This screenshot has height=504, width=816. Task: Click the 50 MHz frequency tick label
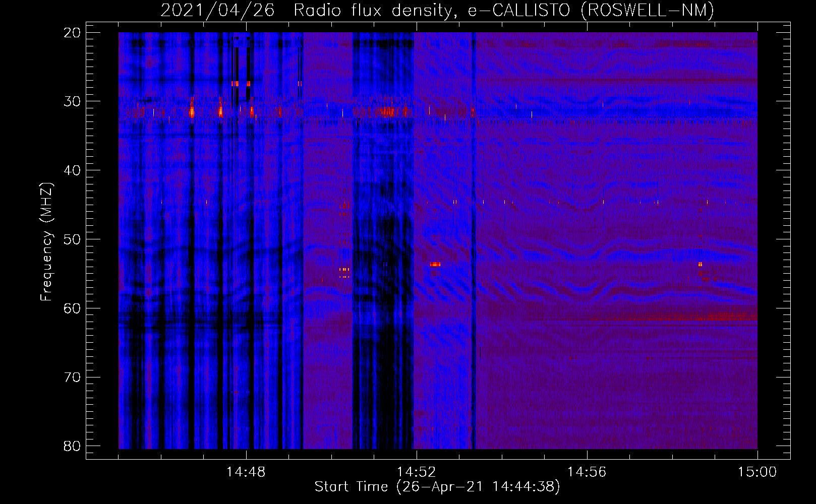coord(72,239)
